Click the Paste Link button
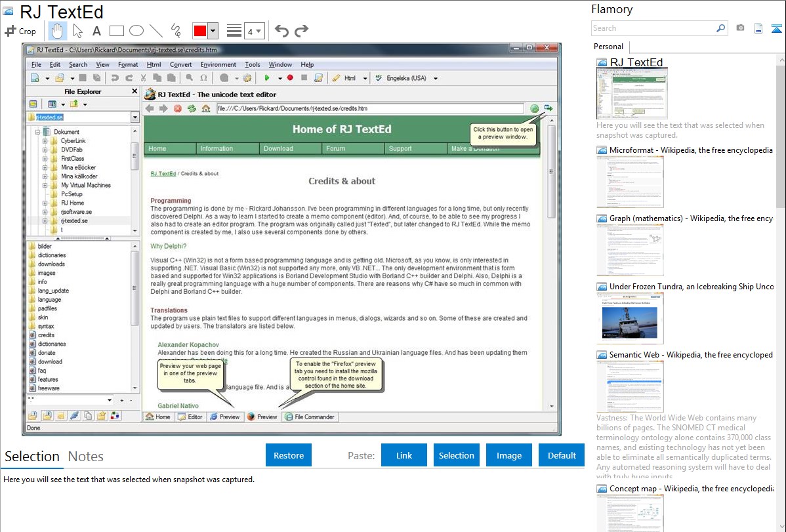 404,455
